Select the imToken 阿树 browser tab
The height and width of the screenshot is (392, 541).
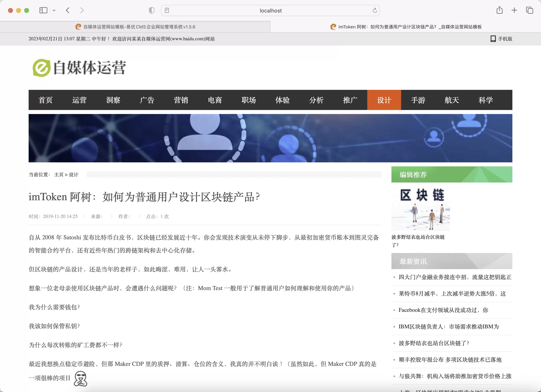pyautogui.click(x=406, y=27)
